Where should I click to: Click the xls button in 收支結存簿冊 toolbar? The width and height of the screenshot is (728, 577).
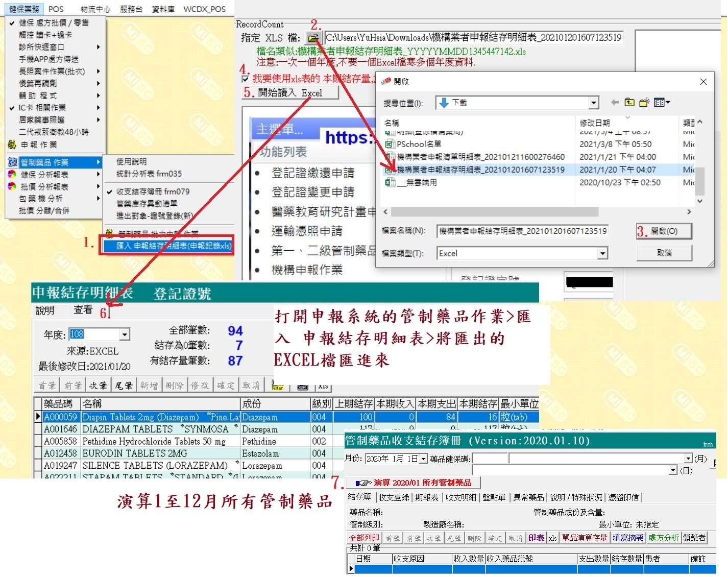point(553,538)
